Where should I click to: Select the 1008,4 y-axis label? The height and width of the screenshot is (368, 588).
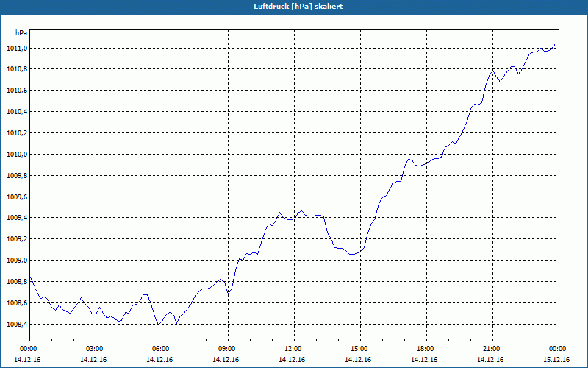coord(16,325)
